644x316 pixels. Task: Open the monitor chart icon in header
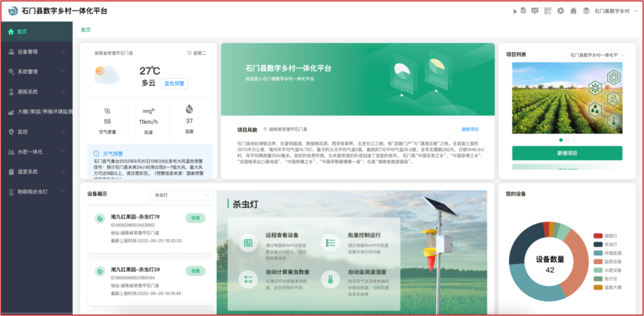click(535, 11)
